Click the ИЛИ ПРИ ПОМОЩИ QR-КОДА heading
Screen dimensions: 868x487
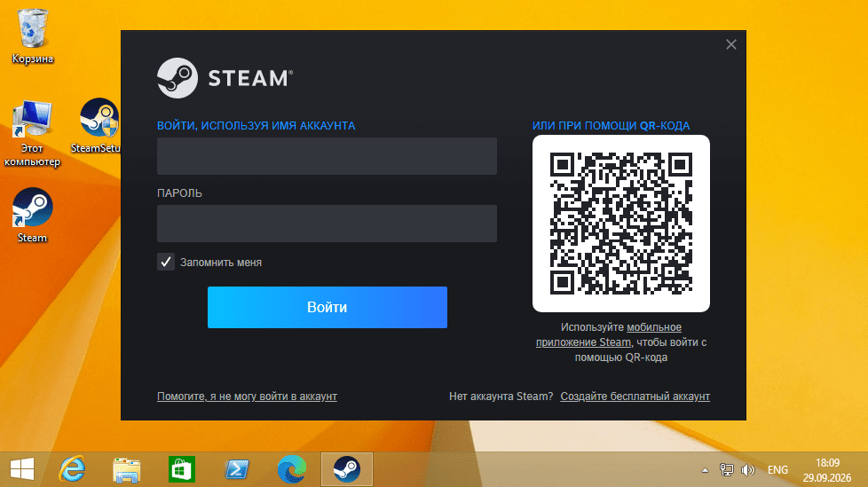[x=612, y=126]
